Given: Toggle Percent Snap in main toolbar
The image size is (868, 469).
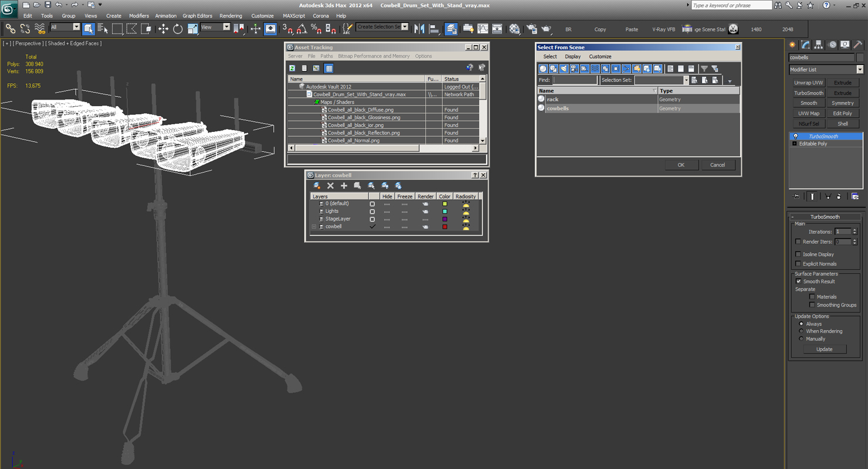Looking at the screenshot, I should 316,28.
